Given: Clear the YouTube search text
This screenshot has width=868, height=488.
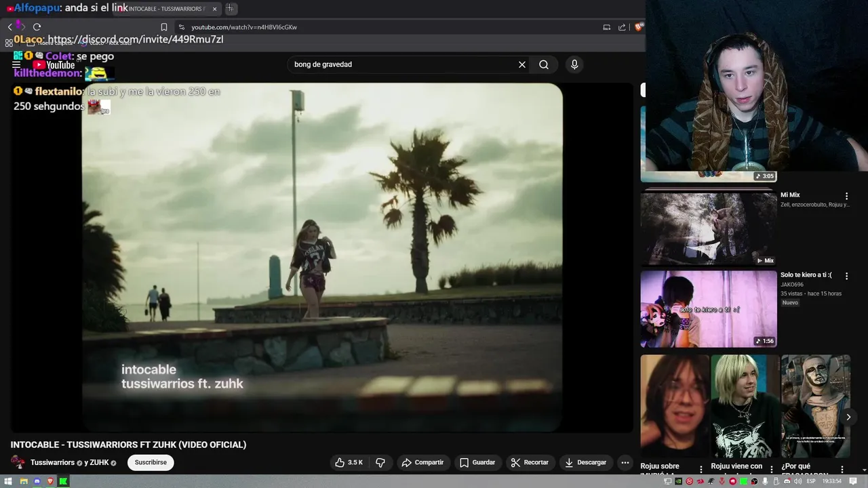Looking at the screenshot, I should pos(522,64).
